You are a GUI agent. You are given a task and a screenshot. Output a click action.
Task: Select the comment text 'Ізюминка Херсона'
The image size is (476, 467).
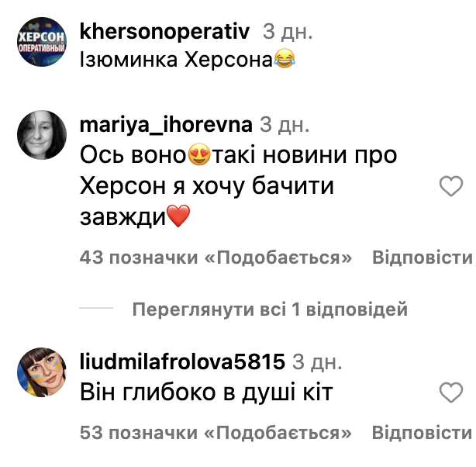point(176,59)
